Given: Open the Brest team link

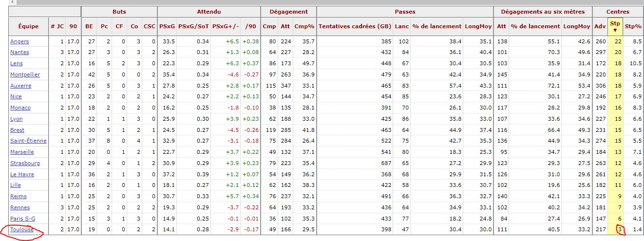Looking at the screenshot, I should [x=17, y=130].
